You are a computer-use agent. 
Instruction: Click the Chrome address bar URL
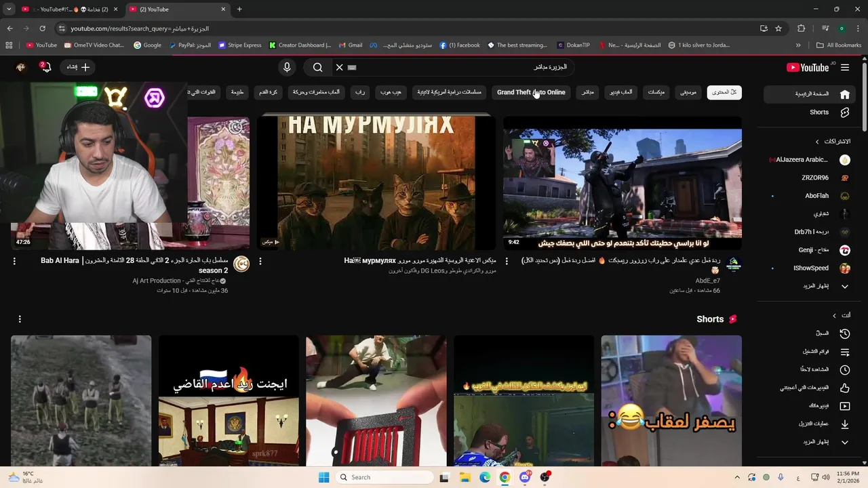140,28
